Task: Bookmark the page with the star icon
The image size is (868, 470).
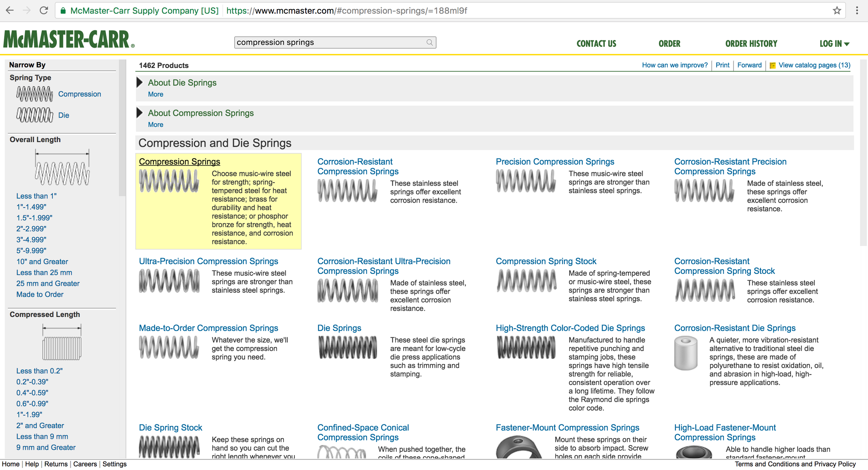Action: pyautogui.click(x=837, y=10)
